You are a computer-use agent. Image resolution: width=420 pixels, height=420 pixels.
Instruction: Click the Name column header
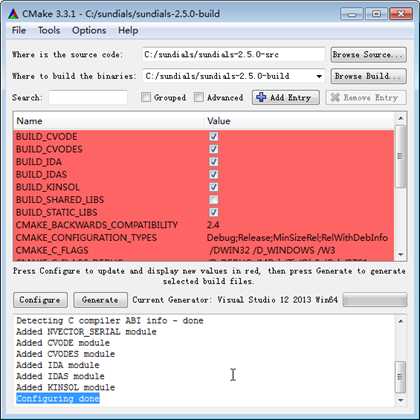click(109, 121)
